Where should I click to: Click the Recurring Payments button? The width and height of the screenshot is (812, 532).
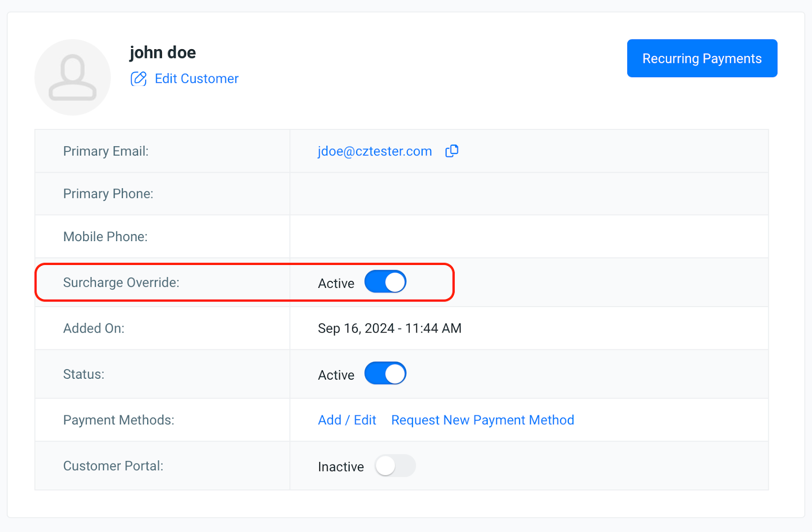click(702, 58)
